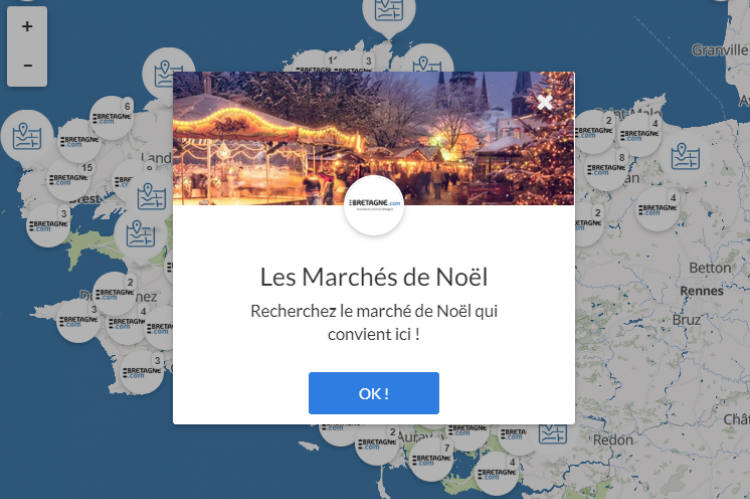Zoom in on the map with plus
Viewport: 750px width, 499px height.
point(27,26)
